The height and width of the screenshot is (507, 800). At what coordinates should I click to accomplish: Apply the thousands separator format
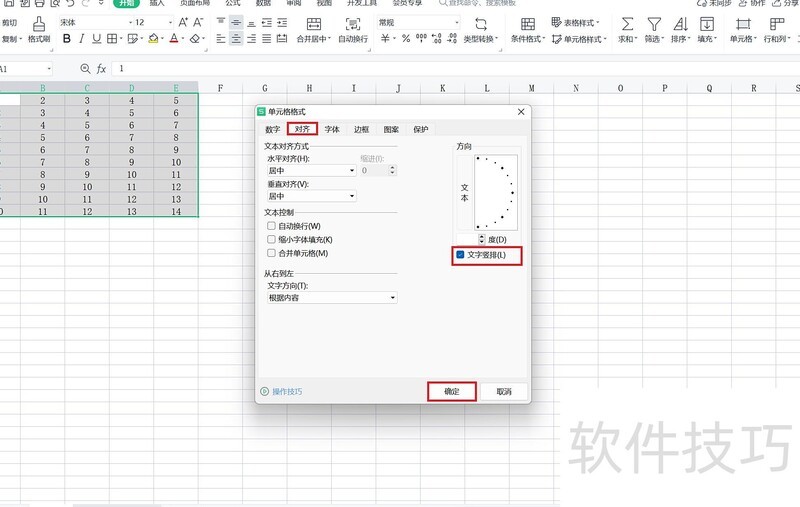click(421, 38)
